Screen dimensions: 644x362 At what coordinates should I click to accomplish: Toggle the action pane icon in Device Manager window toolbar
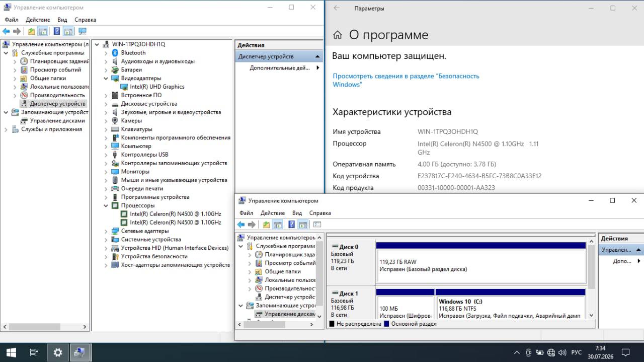pos(68,31)
